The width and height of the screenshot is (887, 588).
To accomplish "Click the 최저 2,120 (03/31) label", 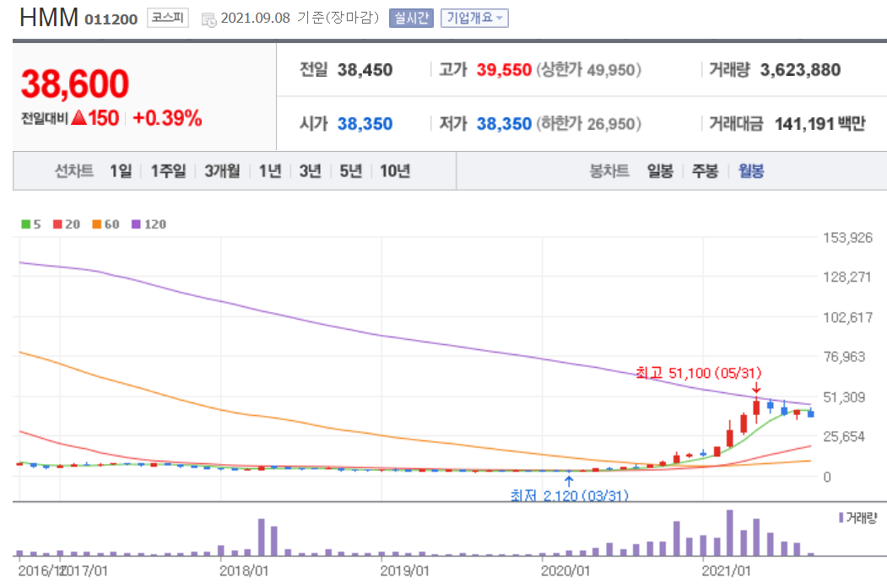I will (x=569, y=495).
